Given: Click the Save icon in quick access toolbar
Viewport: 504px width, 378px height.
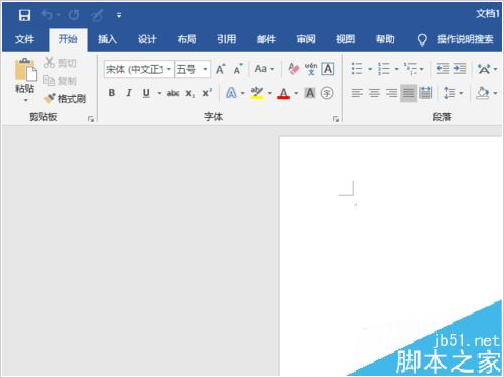Looking at the screenshot, I should click(24, 15).
